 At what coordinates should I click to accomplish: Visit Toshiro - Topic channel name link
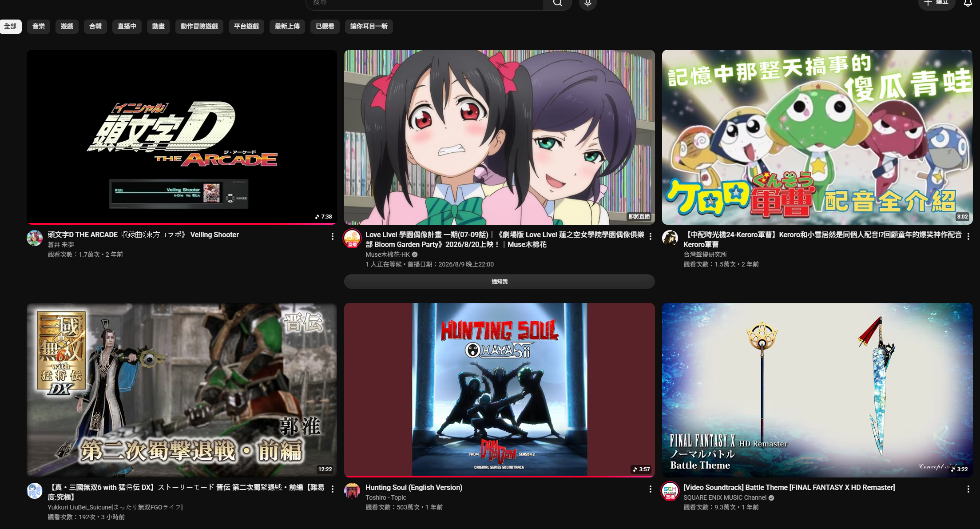click(x=386, y=497)
